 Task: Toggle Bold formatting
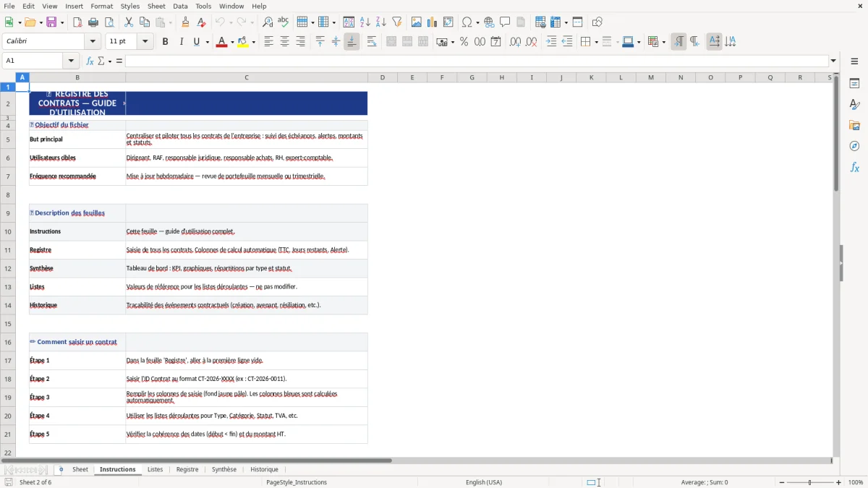click(165, 42)
